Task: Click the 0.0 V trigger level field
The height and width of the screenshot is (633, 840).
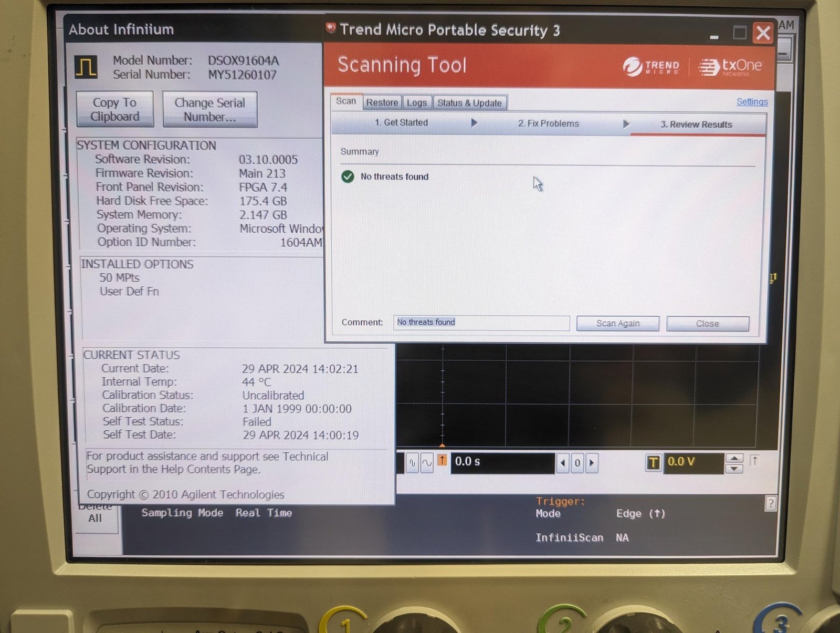Action: point(693,463)
